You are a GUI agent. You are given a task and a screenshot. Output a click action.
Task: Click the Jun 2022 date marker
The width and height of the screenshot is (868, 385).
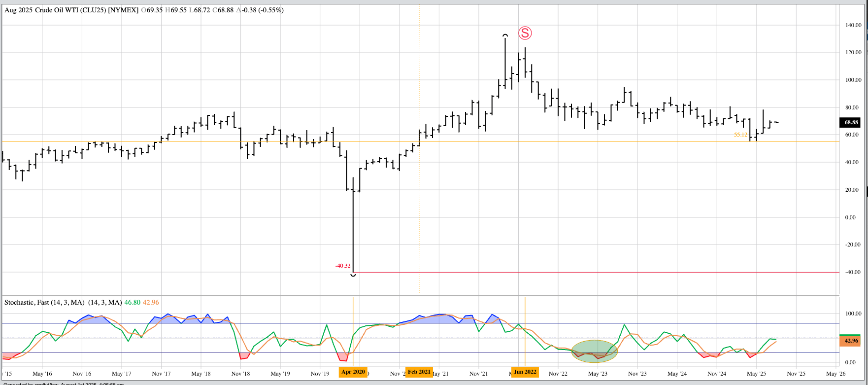(x=525, y=372)
